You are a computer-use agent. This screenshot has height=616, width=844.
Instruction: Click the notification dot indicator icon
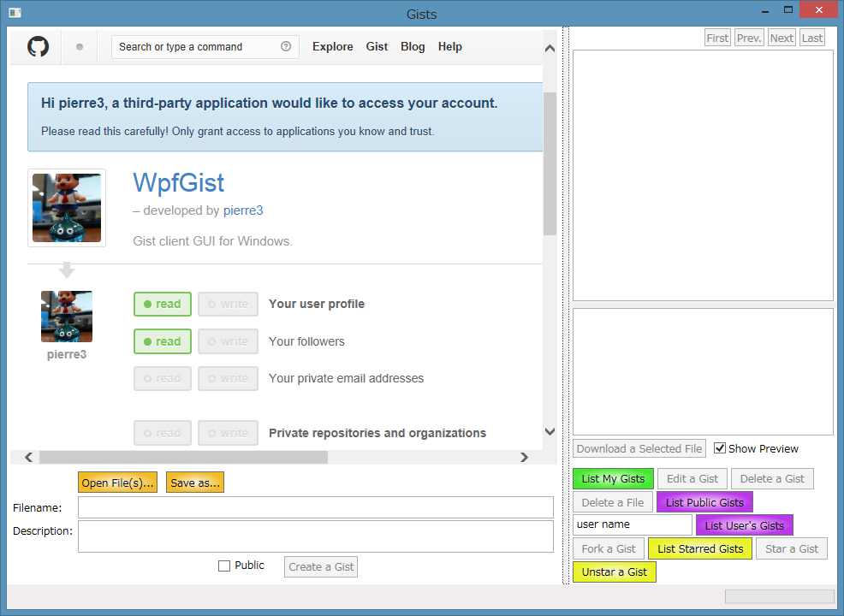click(x=80, y=47)
